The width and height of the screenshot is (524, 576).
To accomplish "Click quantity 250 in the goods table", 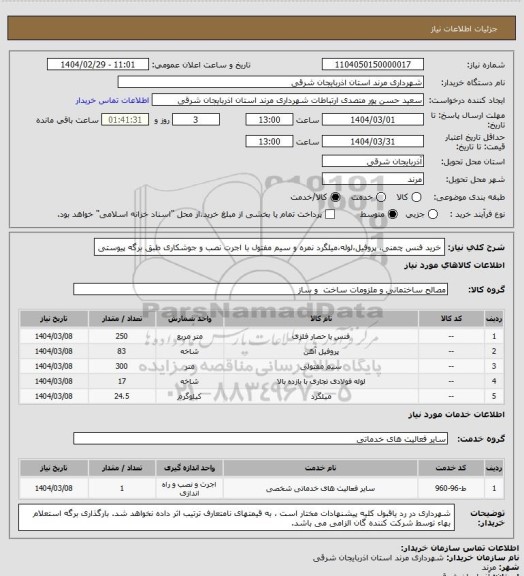I will click(x=122, y=336).
